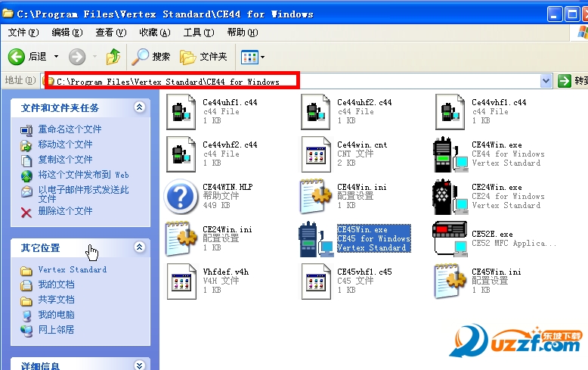Select the CE52E.exe mobile radio icon
Screen dimensions: 588x370
click(450, 239)
